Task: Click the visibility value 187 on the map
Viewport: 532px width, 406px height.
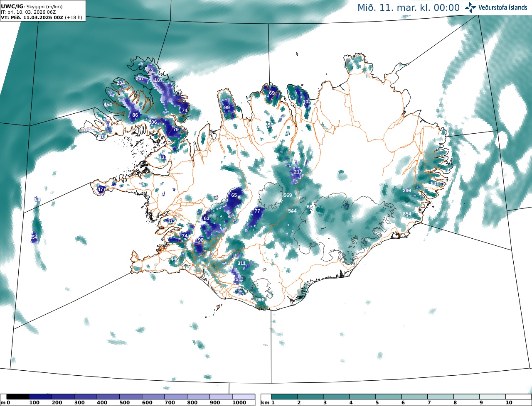Action: (158, 80)
